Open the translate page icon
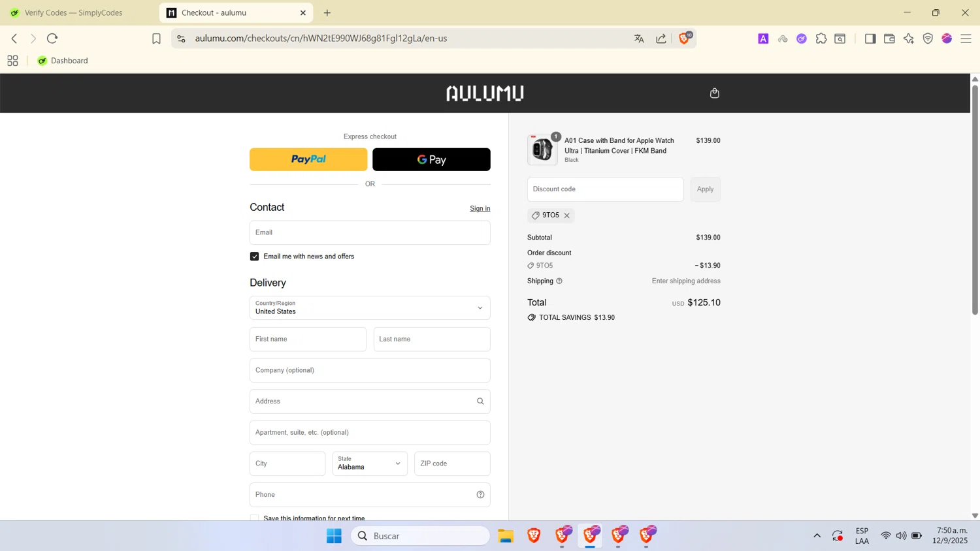 [639, 39]
